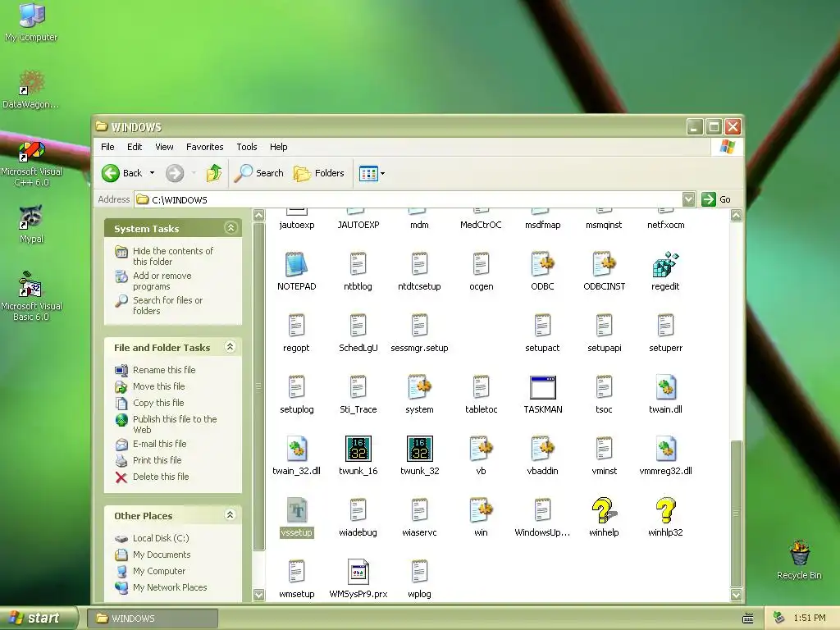The height and width of the screenshot is (630, 840).
Task: Select Microsoft Visual C++ 6.0 desktop icon
Action: click(32, 152)
